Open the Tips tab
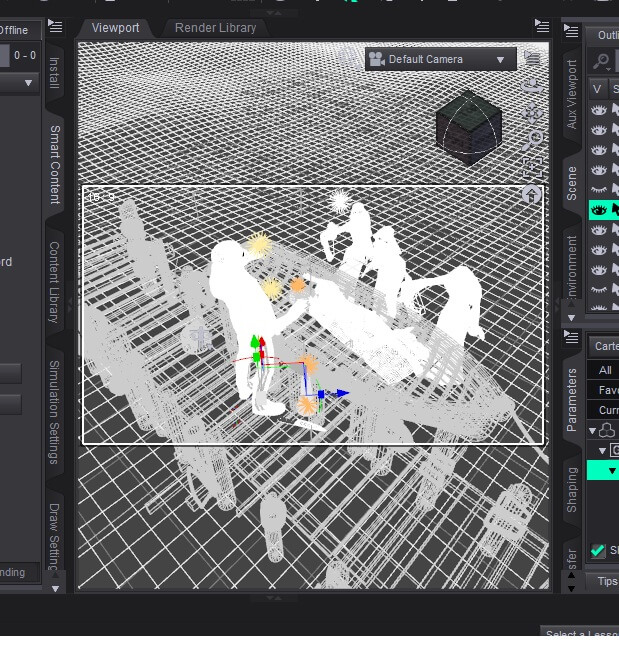The image size is (619, 661). 603,581
